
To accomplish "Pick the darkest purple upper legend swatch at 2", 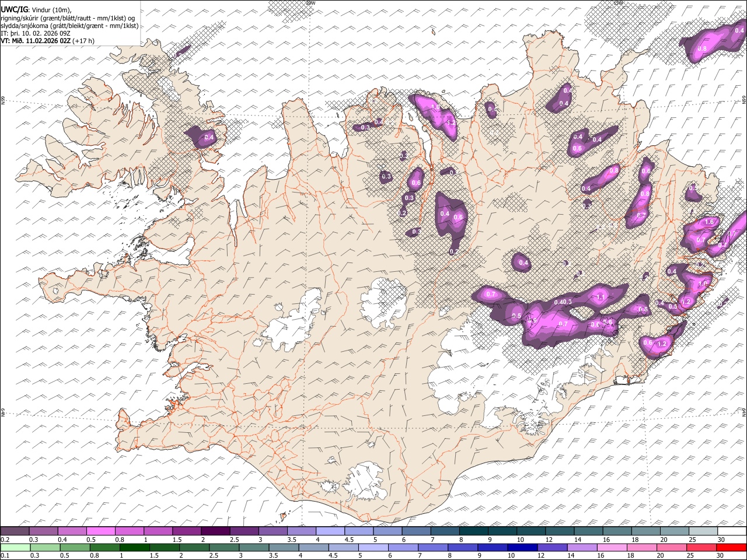I will tap(215, 531).
